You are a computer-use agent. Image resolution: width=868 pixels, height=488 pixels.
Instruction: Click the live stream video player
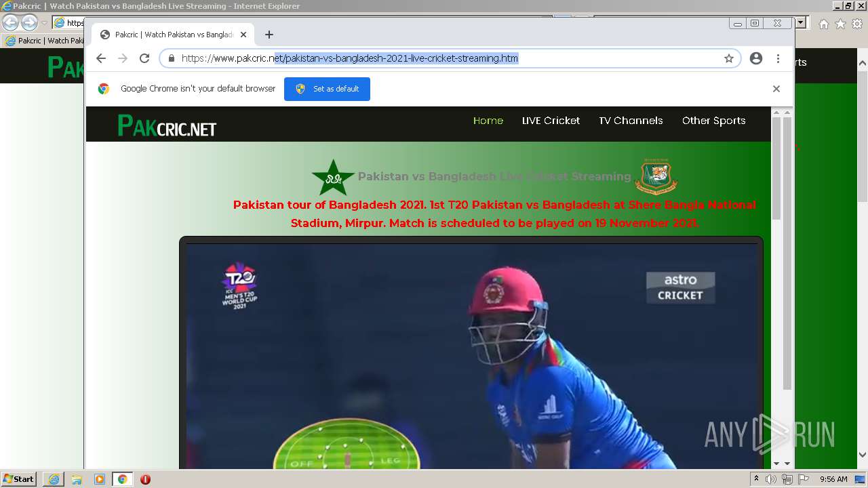click(471, 356)
